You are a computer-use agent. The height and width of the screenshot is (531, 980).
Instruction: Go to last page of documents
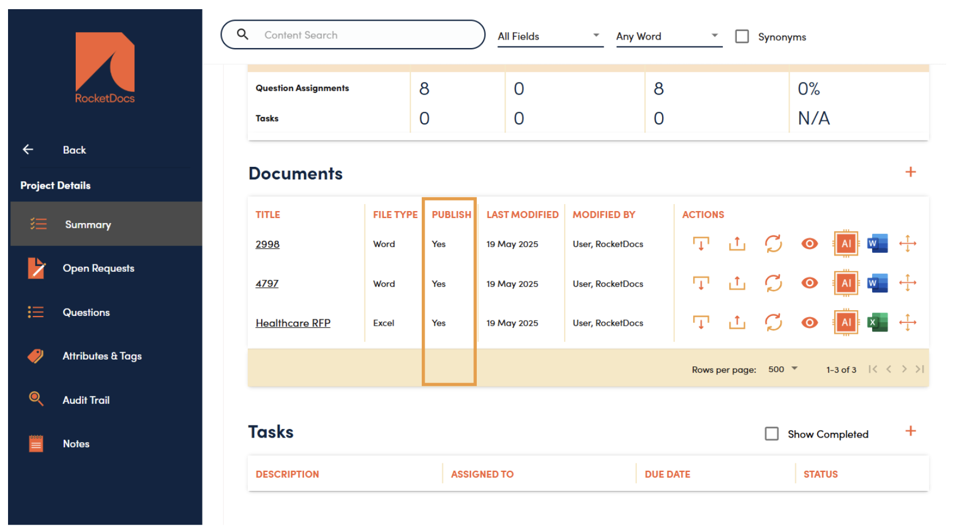[920, 369]
